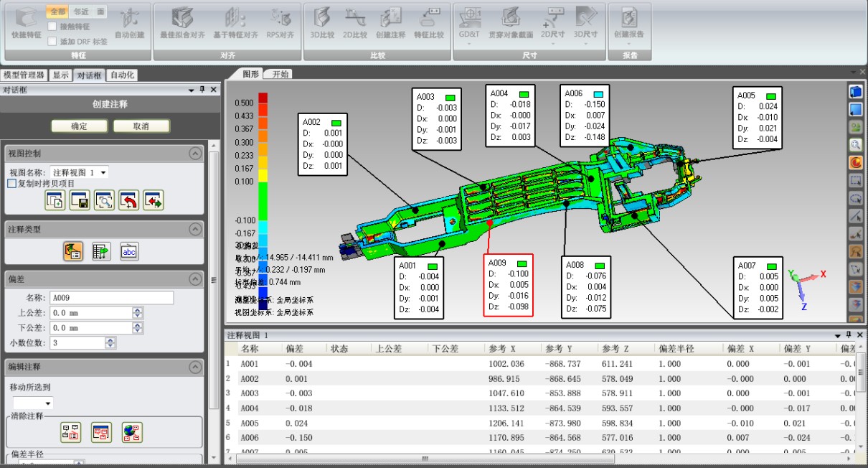The height and width of the screenshot is (468, 868).
Task: Click the 快捷特征 quick feature icon
Action: coord(26,22)
